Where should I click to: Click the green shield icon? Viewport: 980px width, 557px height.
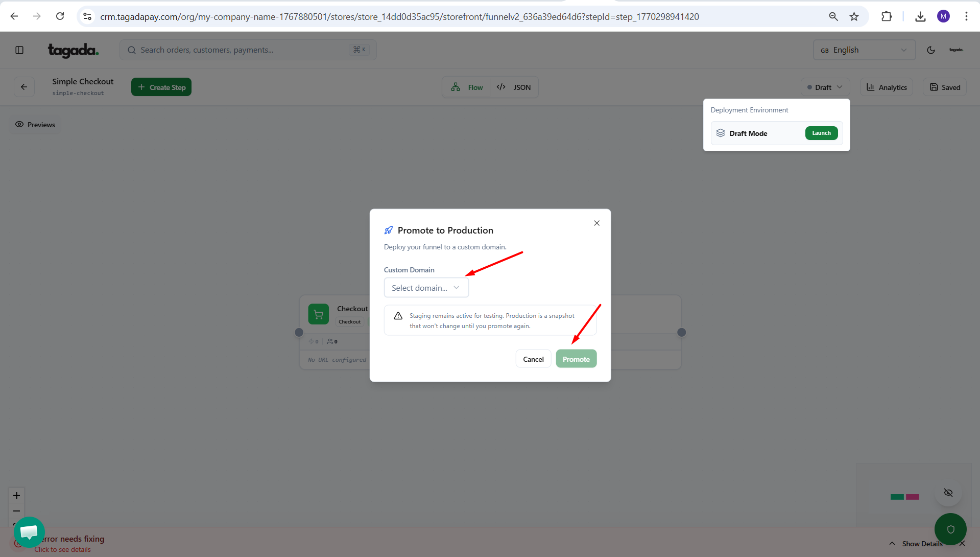(950, 529)
